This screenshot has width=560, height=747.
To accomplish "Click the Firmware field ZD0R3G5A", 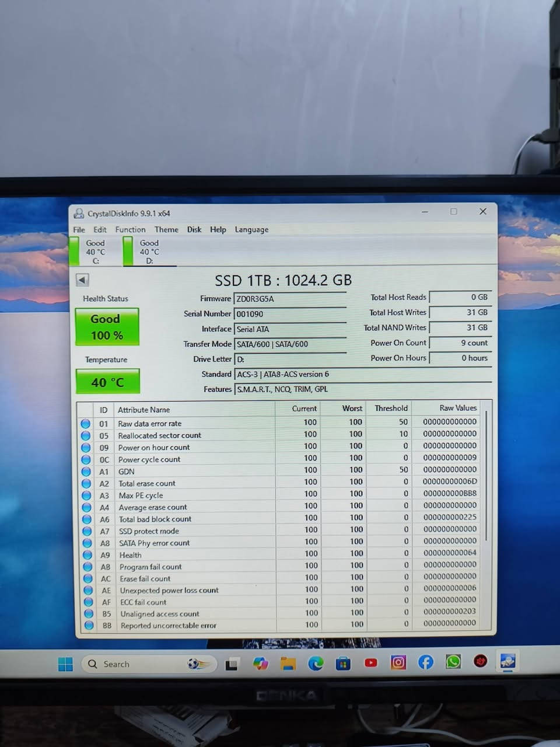I will pos(290,299).
